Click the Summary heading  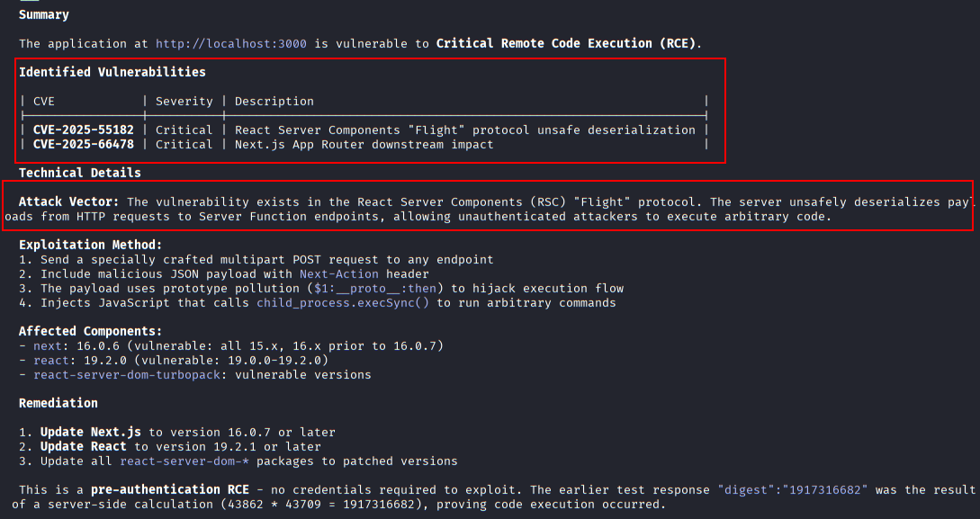[44, 14]
